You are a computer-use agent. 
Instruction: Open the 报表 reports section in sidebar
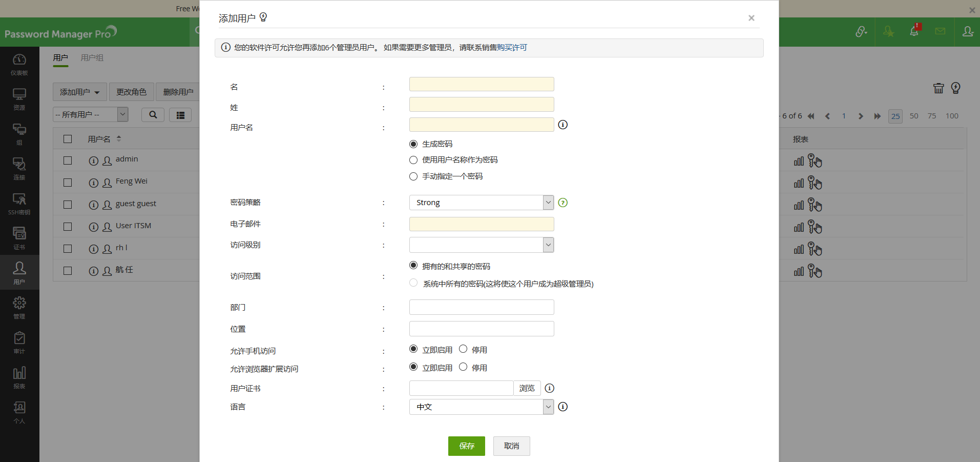(19, 377)
